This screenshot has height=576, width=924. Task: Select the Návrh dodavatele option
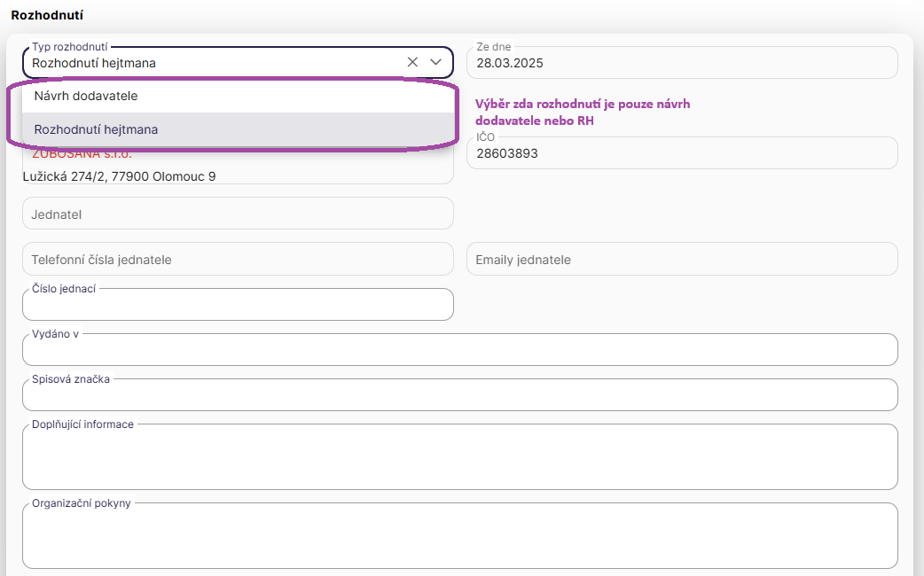[86, 96]
